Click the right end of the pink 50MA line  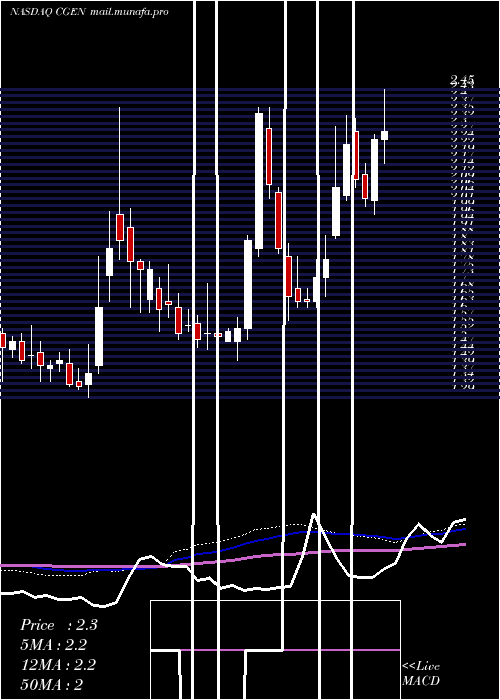[465, 544]
